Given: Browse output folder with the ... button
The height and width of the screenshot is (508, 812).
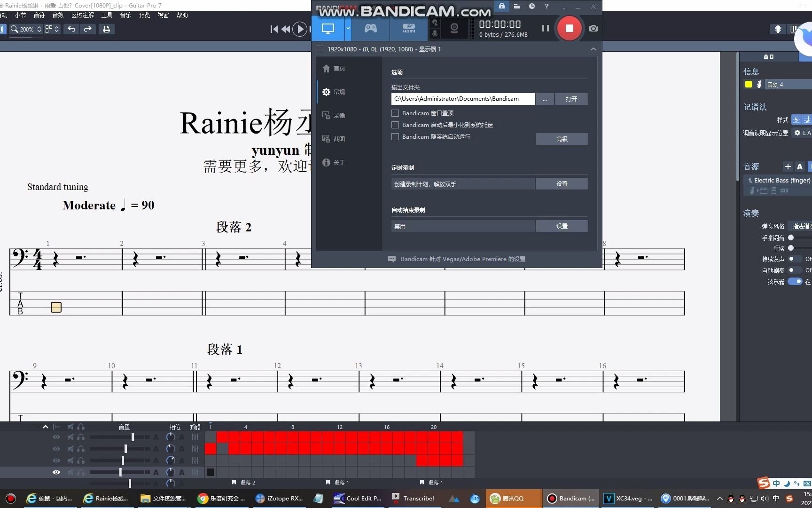Looking at the screenshot, I should point(545,99).
